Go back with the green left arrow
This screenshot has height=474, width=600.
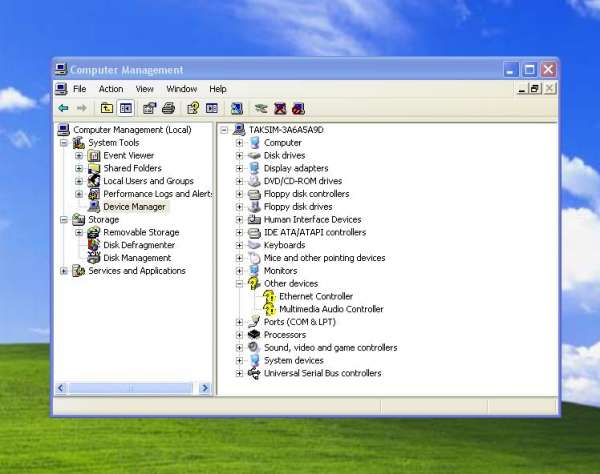64,108
